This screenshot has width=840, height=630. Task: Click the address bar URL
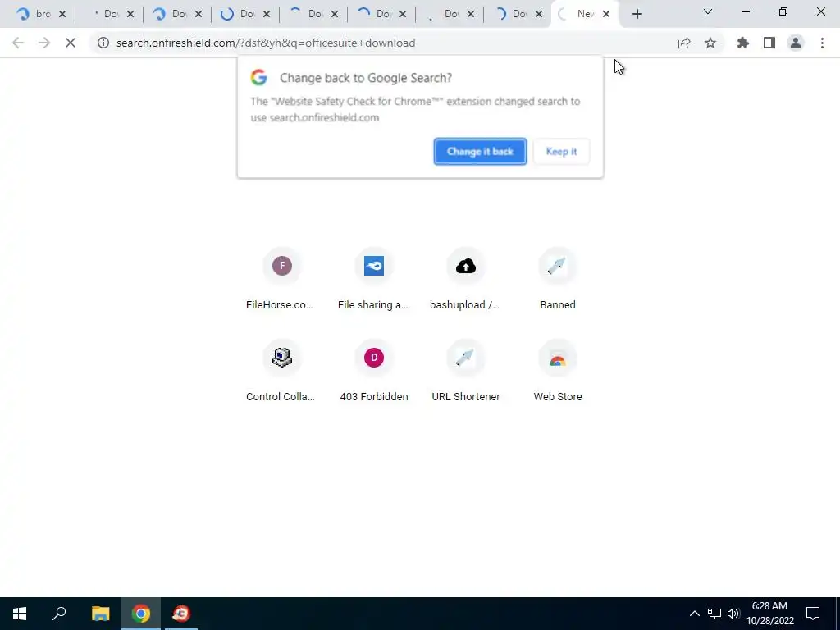coord(266,43)
